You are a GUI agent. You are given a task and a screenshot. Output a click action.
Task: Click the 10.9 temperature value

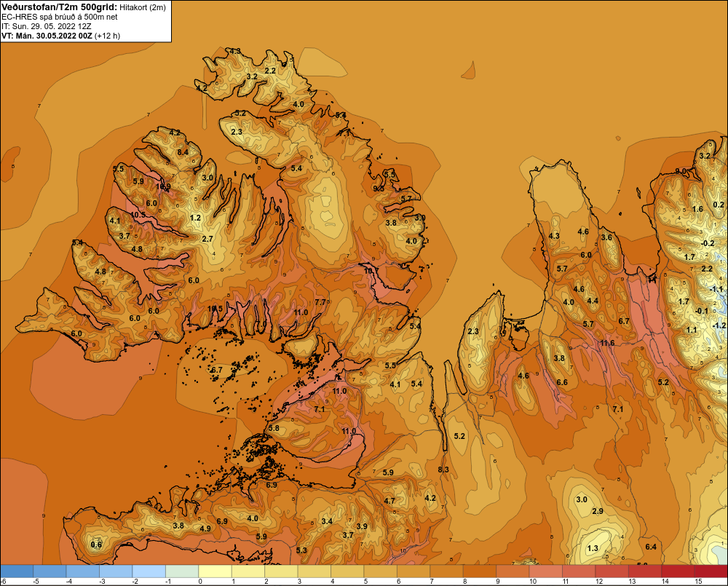[x=163, y=186]
